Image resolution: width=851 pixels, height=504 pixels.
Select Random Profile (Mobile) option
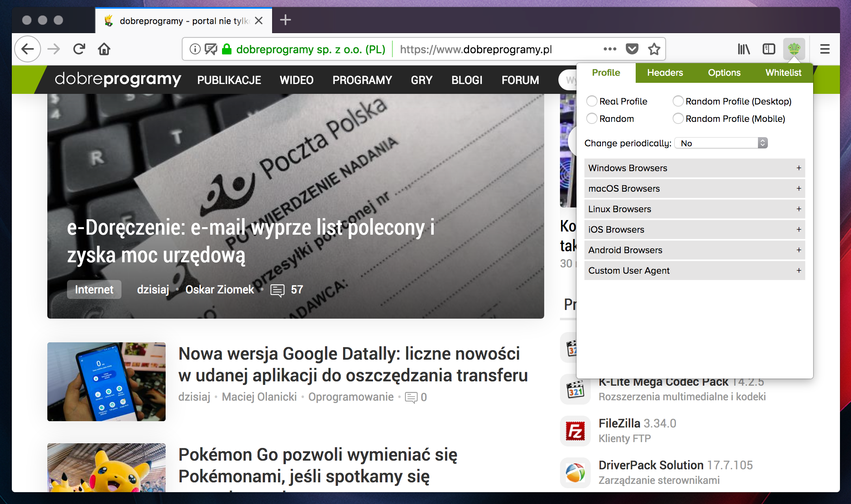[678, 119]
